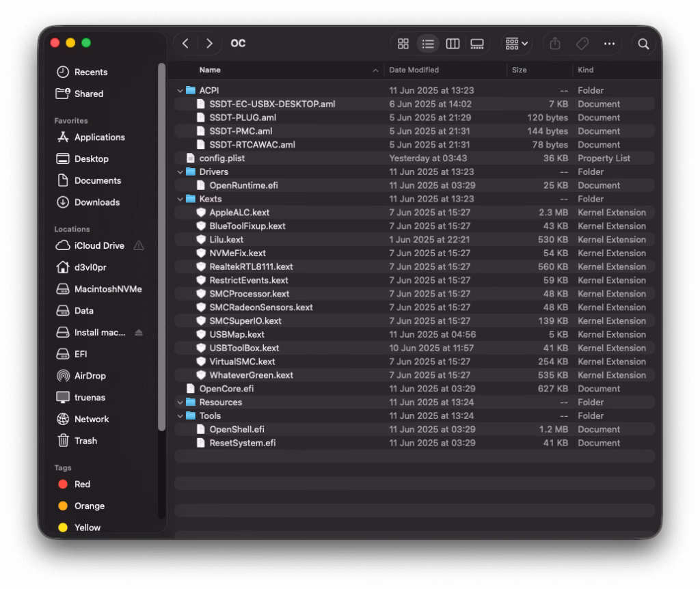
Task: Select Lilu.kext
Action: pos(415,240)
